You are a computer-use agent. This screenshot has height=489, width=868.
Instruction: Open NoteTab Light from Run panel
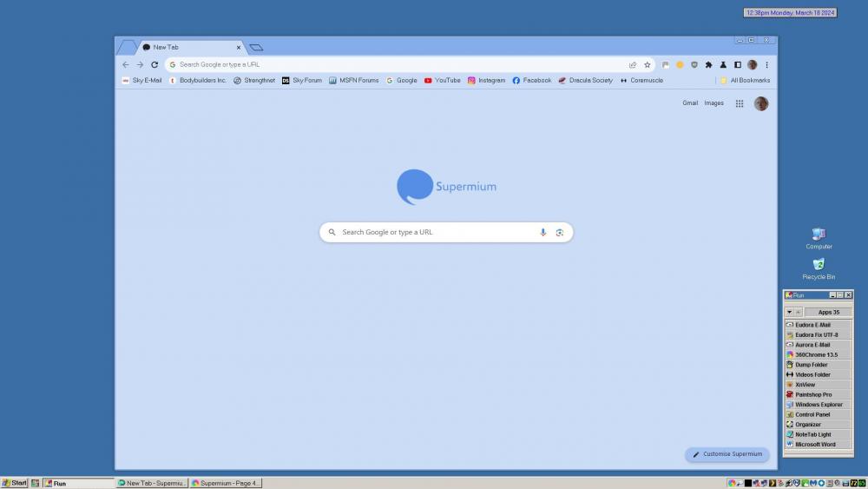point(819,435)
